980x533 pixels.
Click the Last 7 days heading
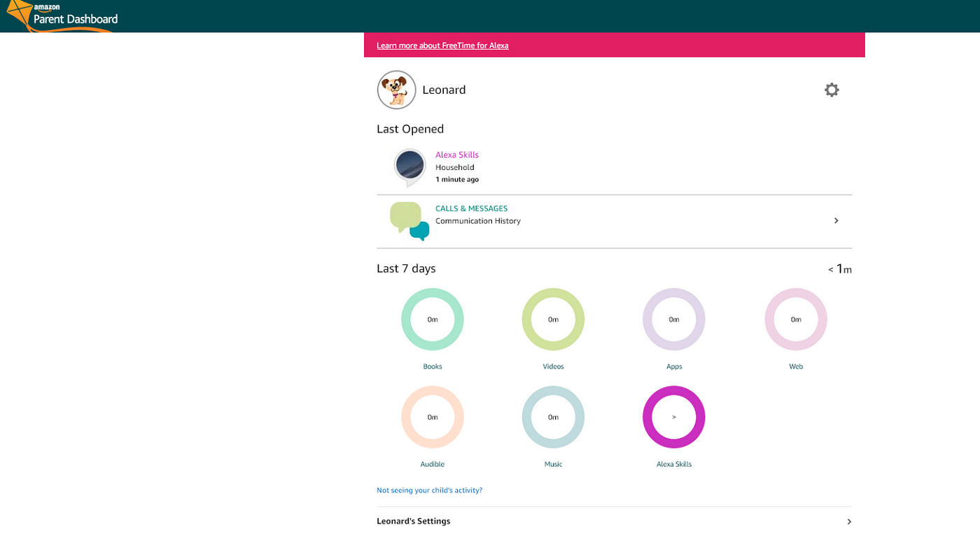pos(406,269)
